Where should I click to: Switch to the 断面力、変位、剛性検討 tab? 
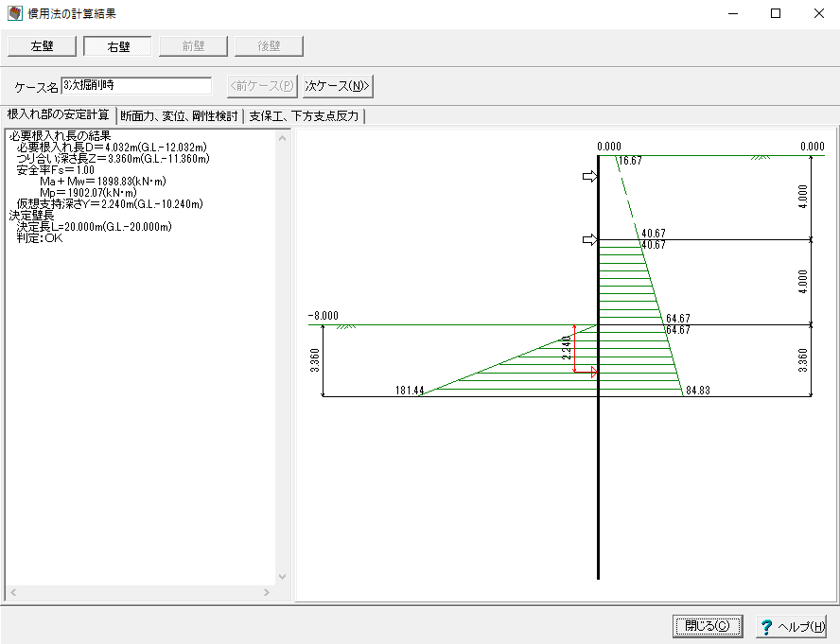click(179, 116)
